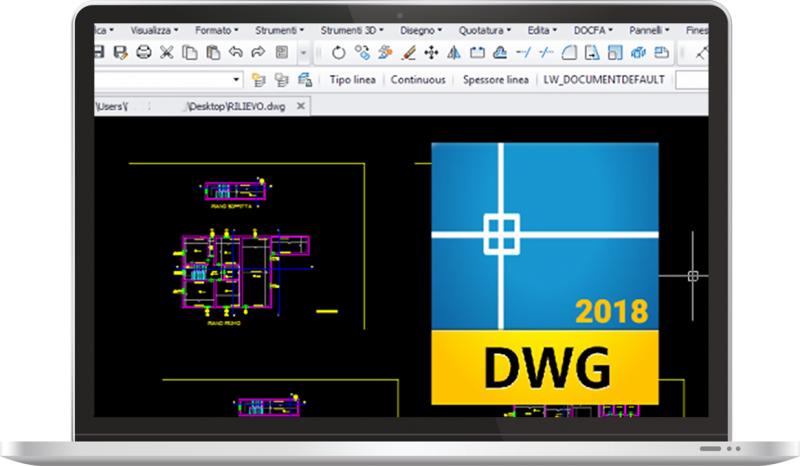Select the Stretch rectangle-with-dots tool
800x466 pixels.
point(477,53)
